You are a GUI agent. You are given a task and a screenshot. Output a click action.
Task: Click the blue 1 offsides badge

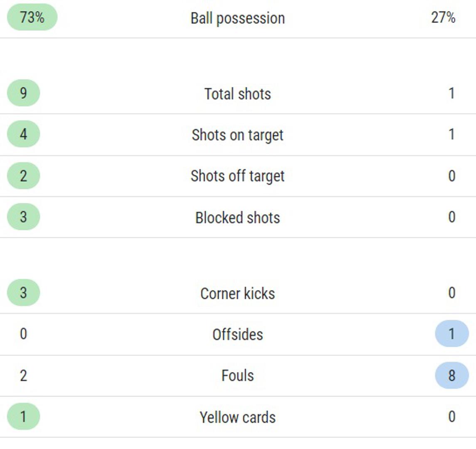point(451,334)
